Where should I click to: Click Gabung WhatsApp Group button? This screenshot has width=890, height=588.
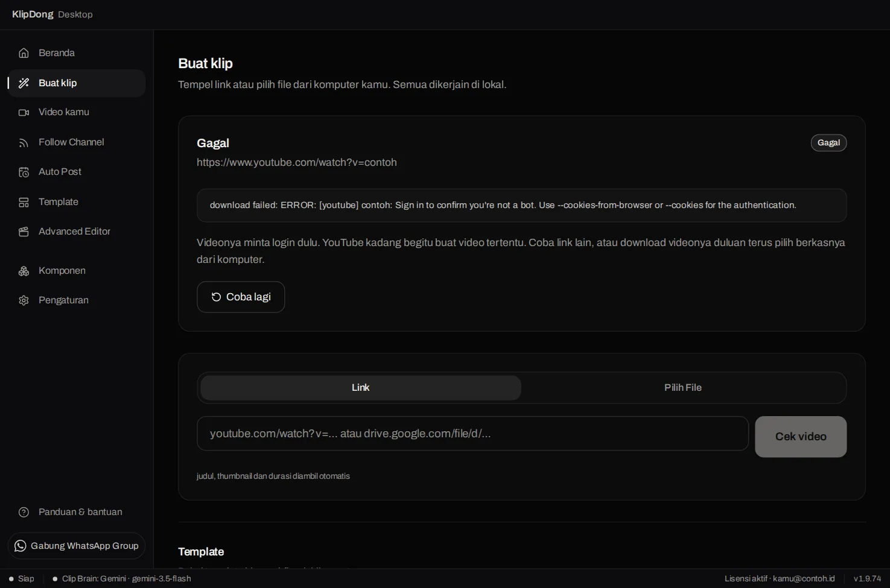pyautogui.click(x=77, y=546)
